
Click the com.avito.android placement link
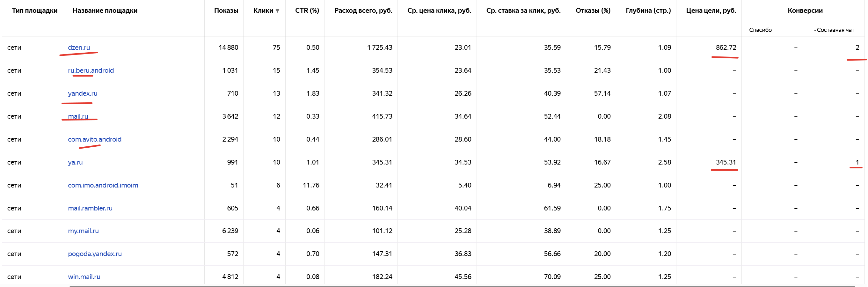[94, 139]
